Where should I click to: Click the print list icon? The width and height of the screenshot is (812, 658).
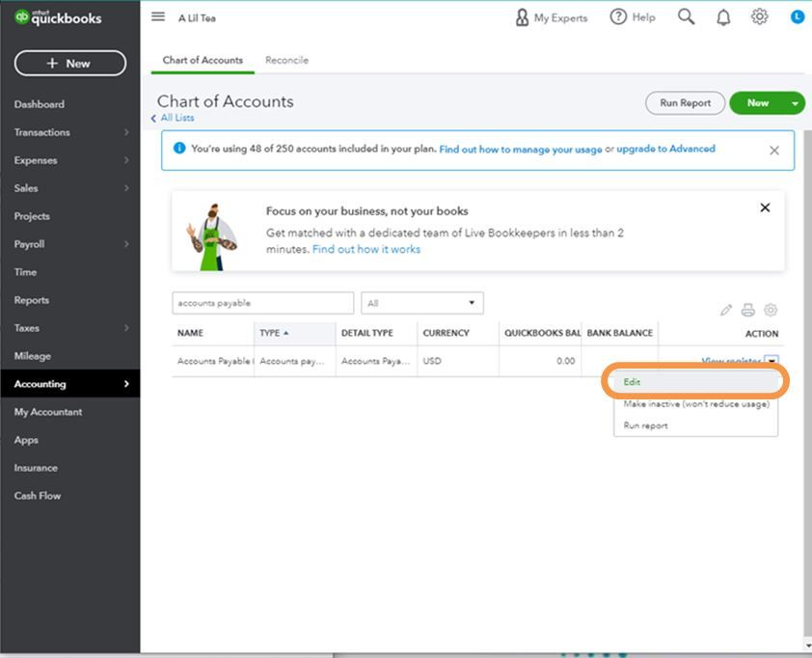coord(747,310)
